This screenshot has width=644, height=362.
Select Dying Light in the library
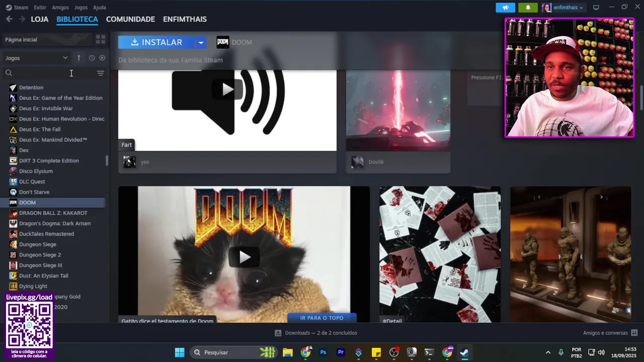click(x=33, y=286)
